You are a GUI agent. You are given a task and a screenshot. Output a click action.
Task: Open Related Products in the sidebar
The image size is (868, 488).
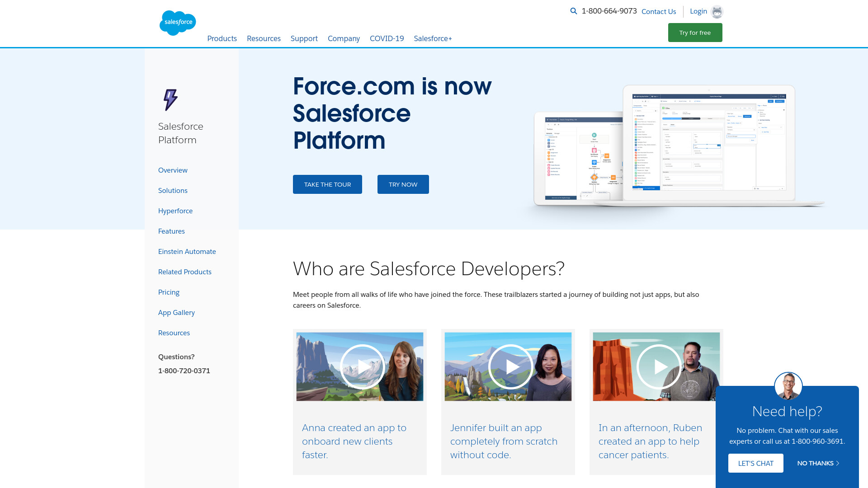[x=185, y=272]
